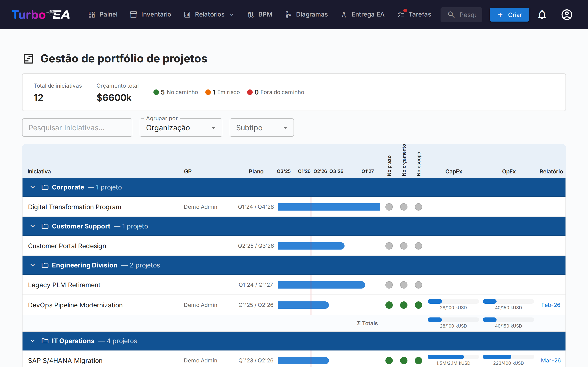Open the Agrupar por Organização dropdown
The height and width of the screenshot is (367, 588).
(x=181, y=128)
